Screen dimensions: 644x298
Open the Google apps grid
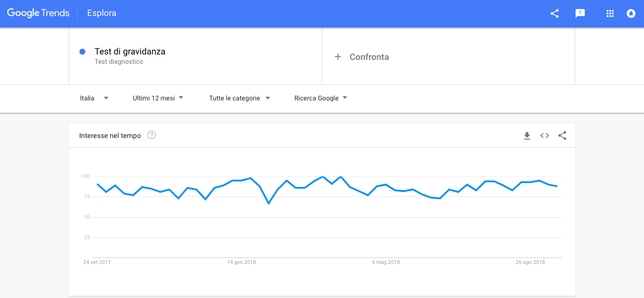[x=610, y=14]
